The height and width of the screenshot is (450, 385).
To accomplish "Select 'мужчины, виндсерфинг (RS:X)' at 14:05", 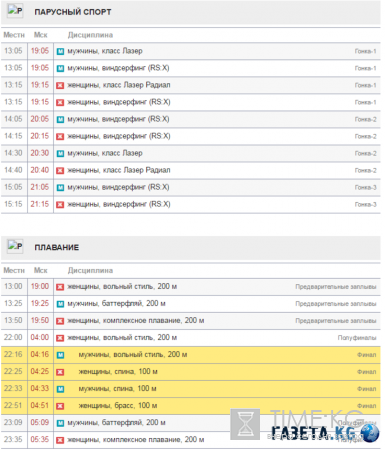I will [118, 119].
